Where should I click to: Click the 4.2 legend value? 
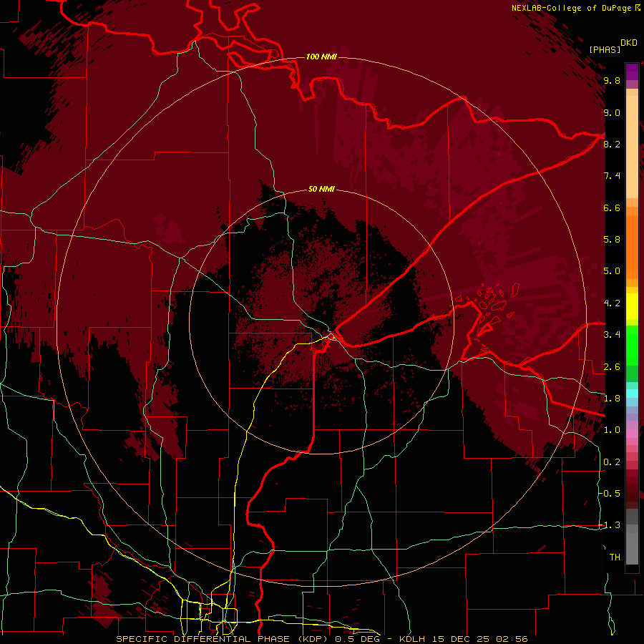612,303
